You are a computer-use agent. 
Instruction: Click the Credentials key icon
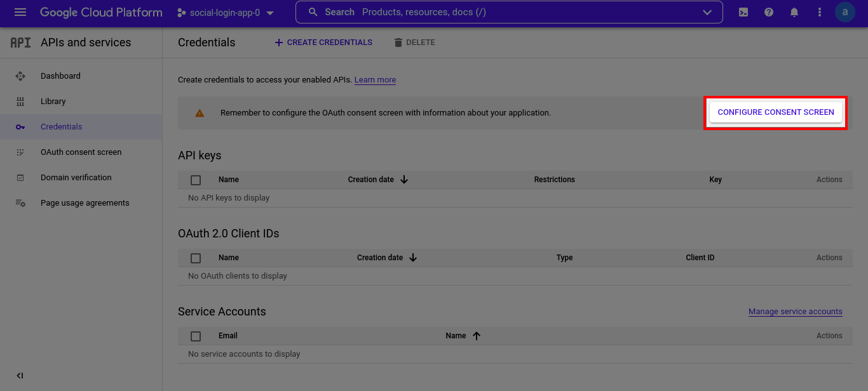point(20,127)
